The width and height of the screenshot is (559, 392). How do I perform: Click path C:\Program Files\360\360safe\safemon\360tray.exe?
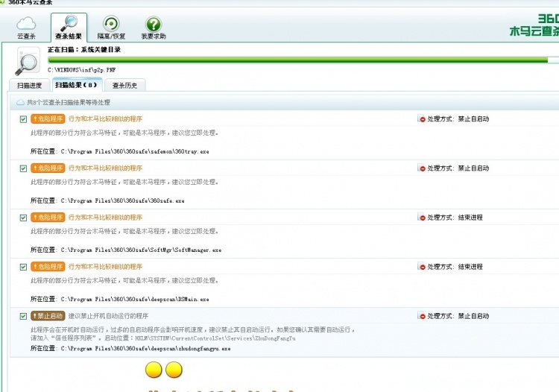point(135,151)
